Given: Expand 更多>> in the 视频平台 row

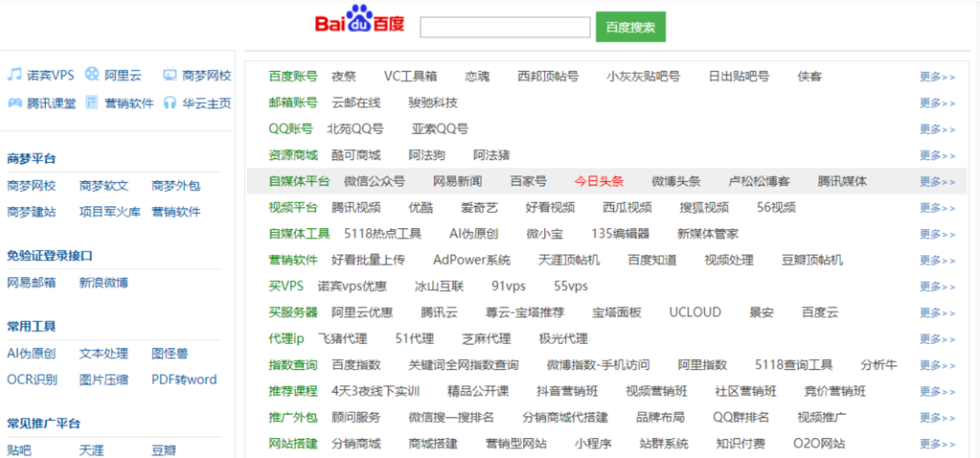Looking at the screenshot, I should pyautogui.click(x=937, y=207).
